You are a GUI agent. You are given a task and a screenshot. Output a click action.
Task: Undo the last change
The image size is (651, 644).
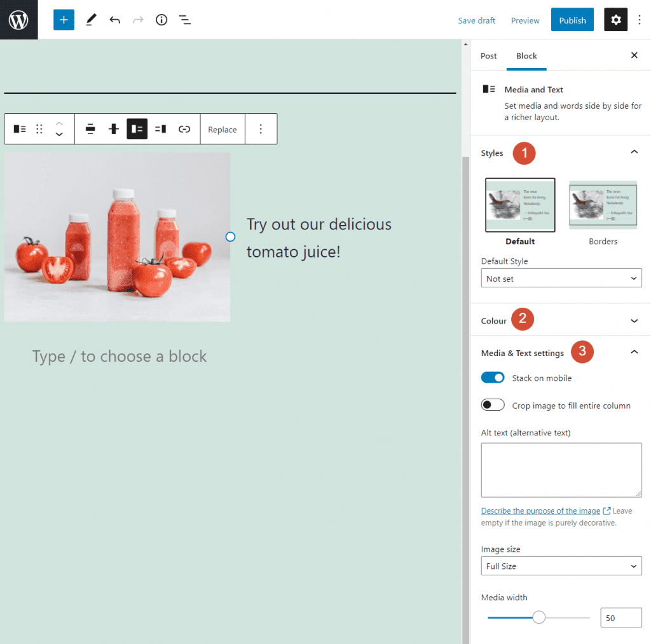pyautogui.click(x=114, y=20)
